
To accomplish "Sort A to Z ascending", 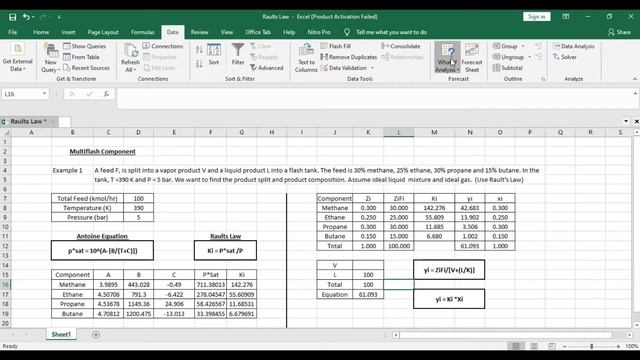I will click(x=199, y=50).
